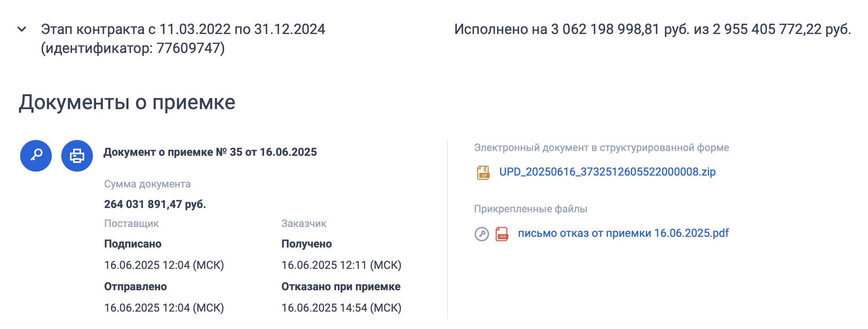Click the Документы о приемке heading
Viewport: 868px width, 329px height.
[x=127, y=102]
